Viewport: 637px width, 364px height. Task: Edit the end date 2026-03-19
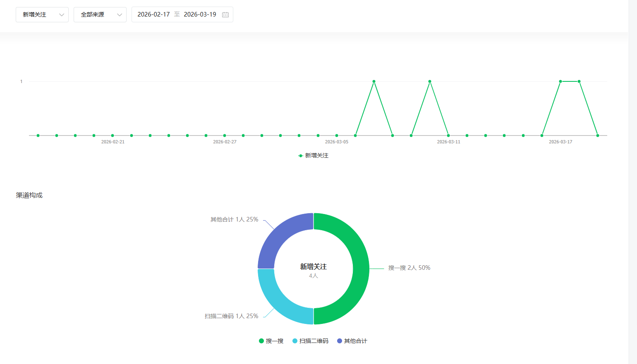[x=200, y=14]
